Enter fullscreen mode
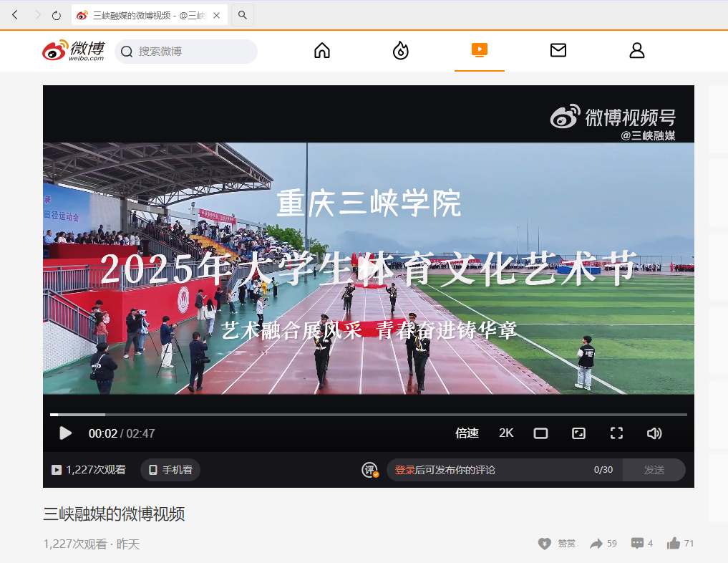 (616, 433)
